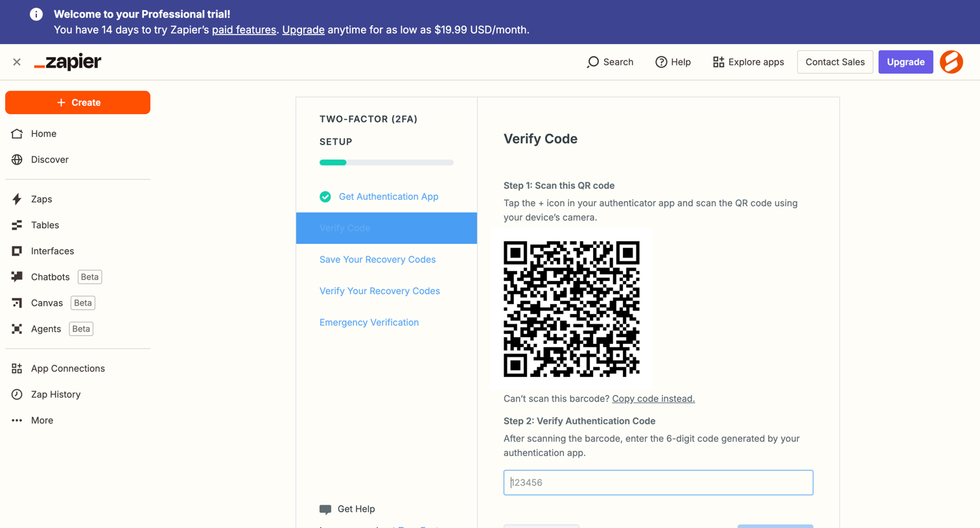The image size is (980, 528).
Task: Click the Zaps lightning bolt icon
Action: point(17,199)
